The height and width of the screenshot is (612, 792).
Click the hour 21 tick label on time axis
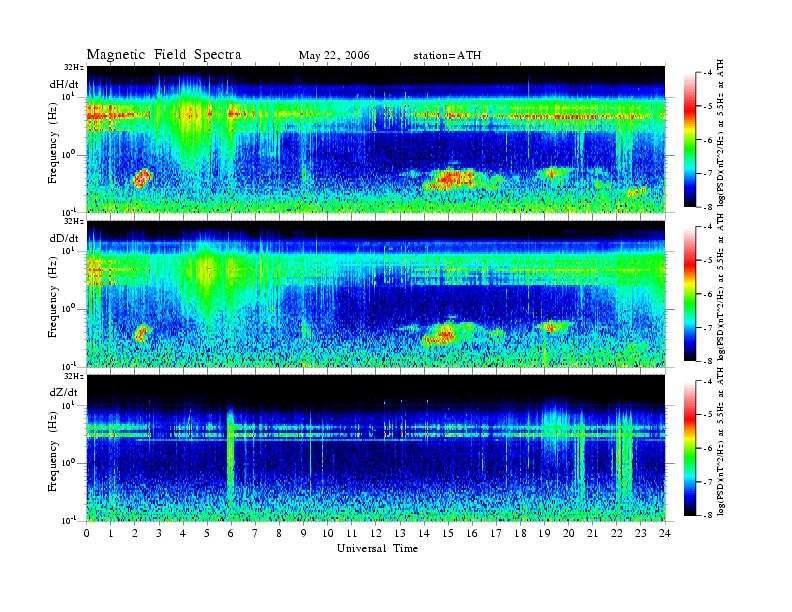pyautogui.click(x=592, y=533)
